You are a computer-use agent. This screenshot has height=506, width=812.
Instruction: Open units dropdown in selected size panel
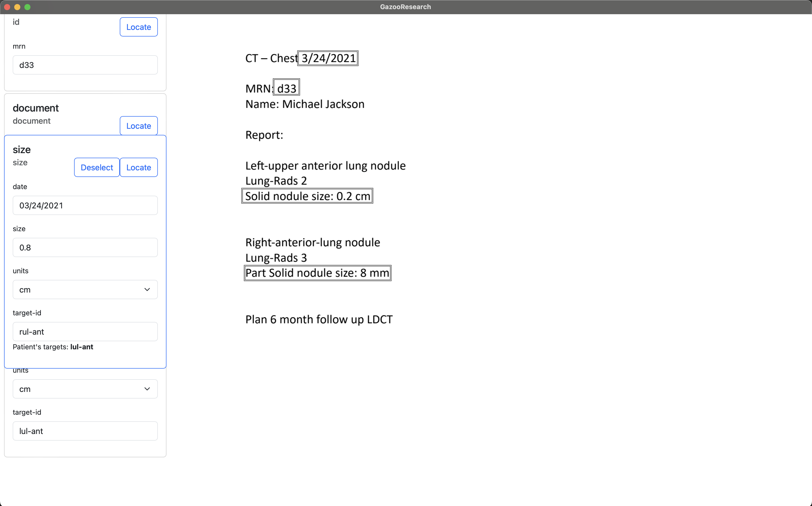[x=85, y=290]
